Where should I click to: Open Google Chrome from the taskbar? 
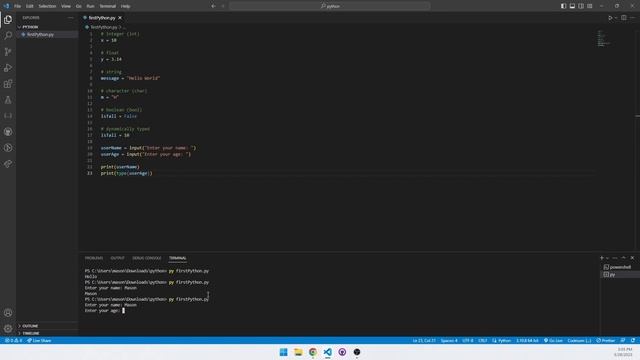tap(313, 352)
